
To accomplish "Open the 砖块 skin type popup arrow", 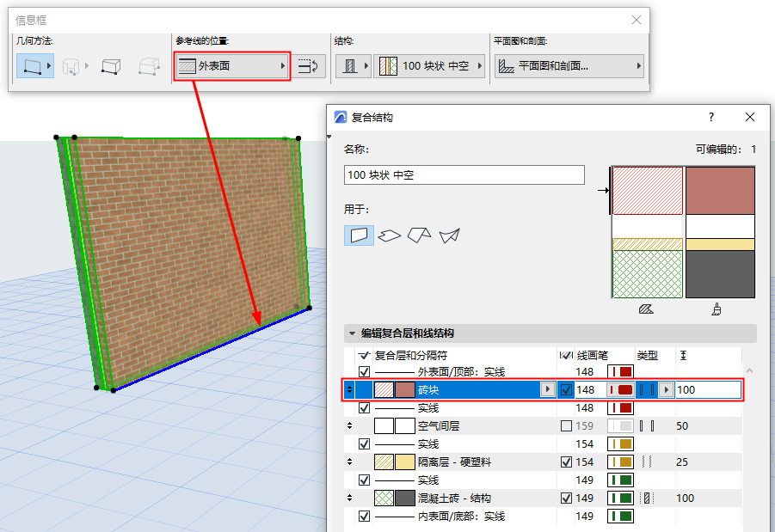I will [x=667, y=389].
